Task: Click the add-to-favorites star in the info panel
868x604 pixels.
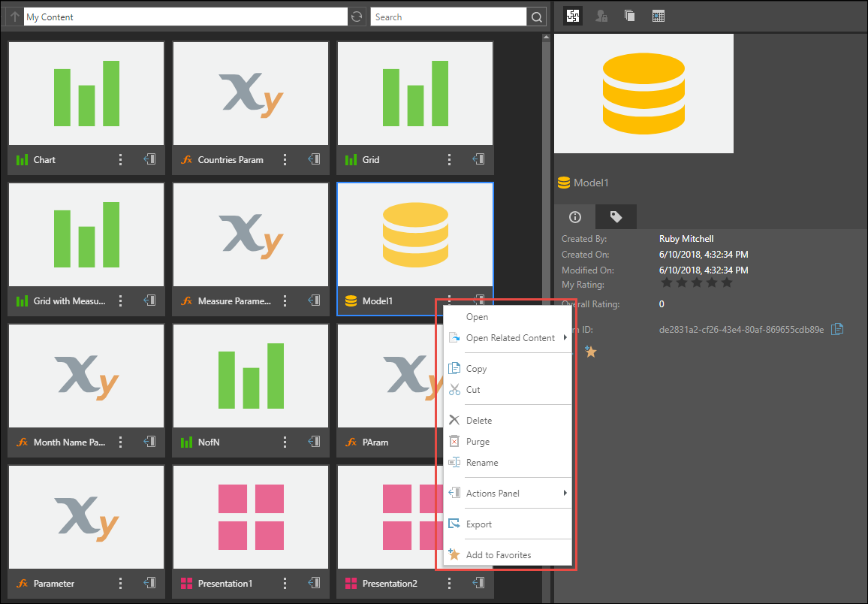Action: pos(590,351)
